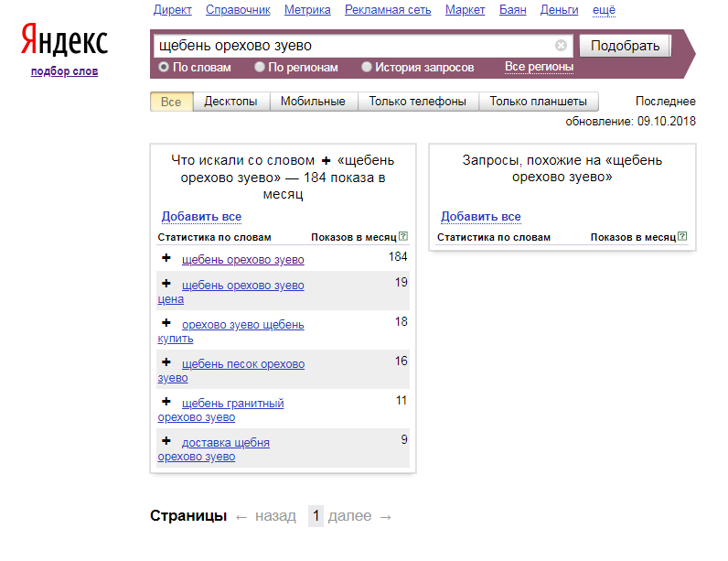Open the 'Справочник' top link
The width and height of the screenshot is (728, 561).
(238, 10)
